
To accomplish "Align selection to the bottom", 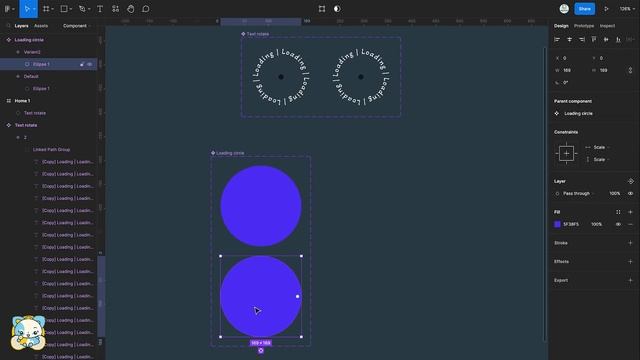I will 618,40.
